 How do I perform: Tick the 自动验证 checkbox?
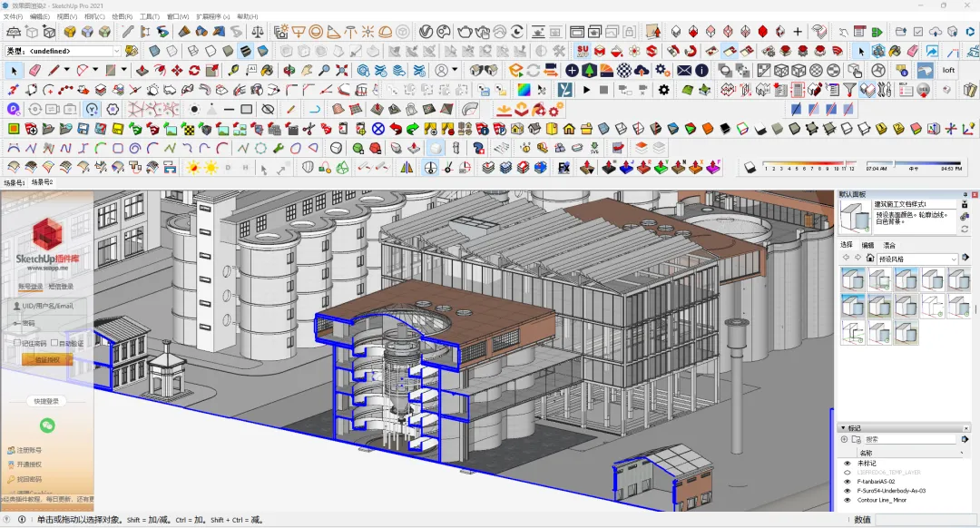[54, 343]
